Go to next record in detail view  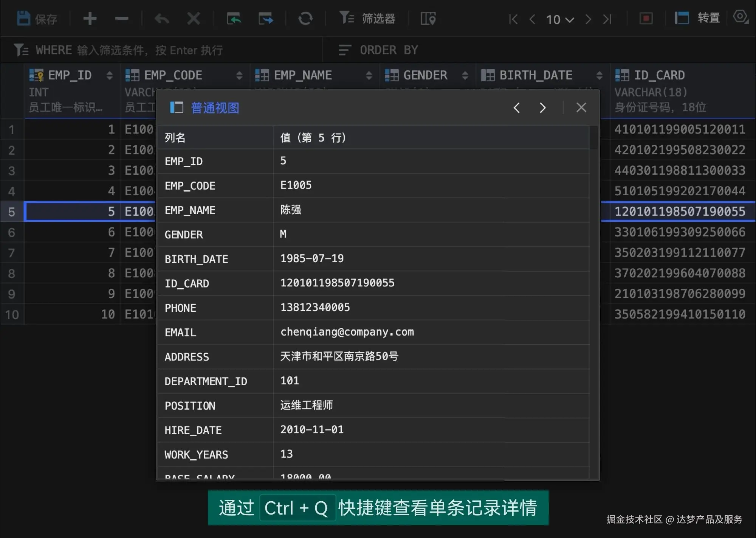[542, 108]
